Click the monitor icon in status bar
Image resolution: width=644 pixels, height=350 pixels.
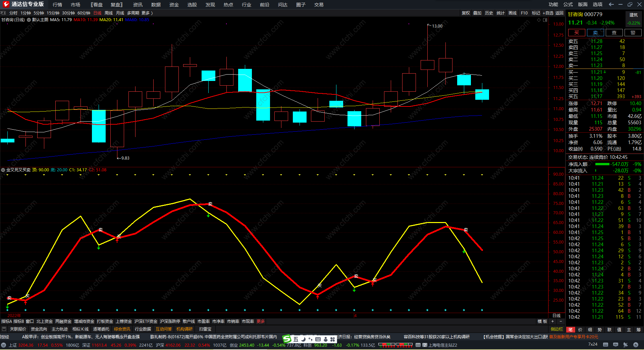click(x=615, y=345)
